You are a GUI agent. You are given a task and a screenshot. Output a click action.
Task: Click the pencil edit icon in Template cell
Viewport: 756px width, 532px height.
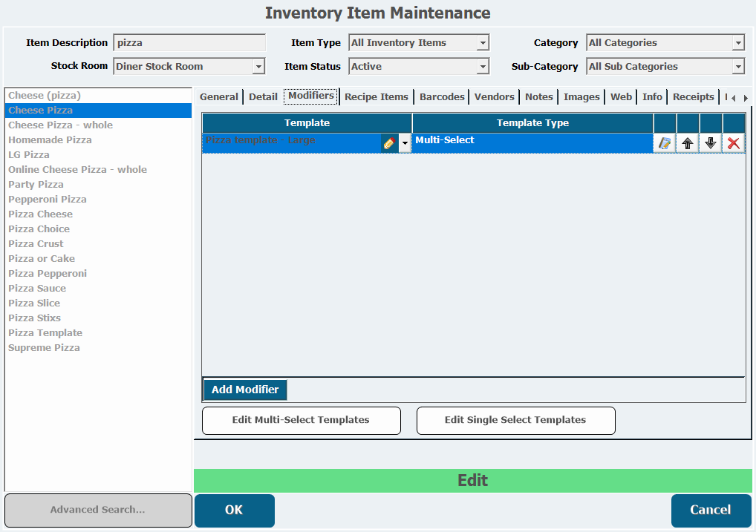389,143
